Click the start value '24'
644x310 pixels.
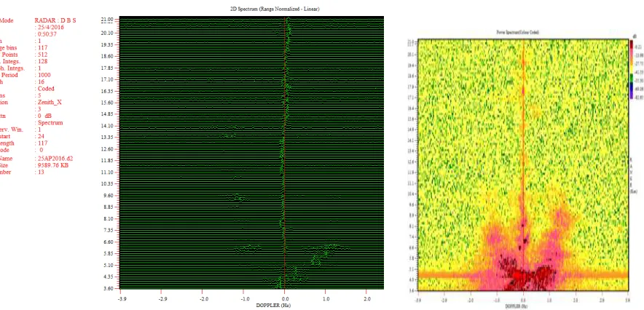41,136
